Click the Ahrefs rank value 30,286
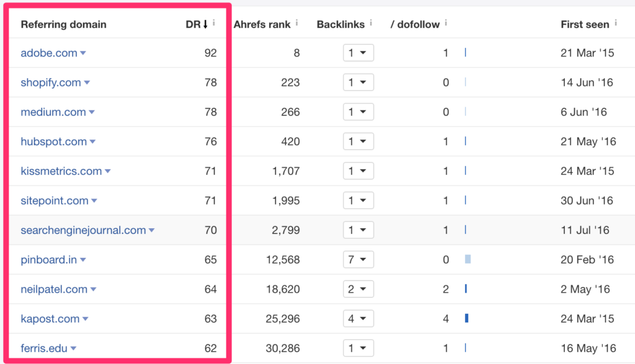635x364 pixels. (283, 348)
